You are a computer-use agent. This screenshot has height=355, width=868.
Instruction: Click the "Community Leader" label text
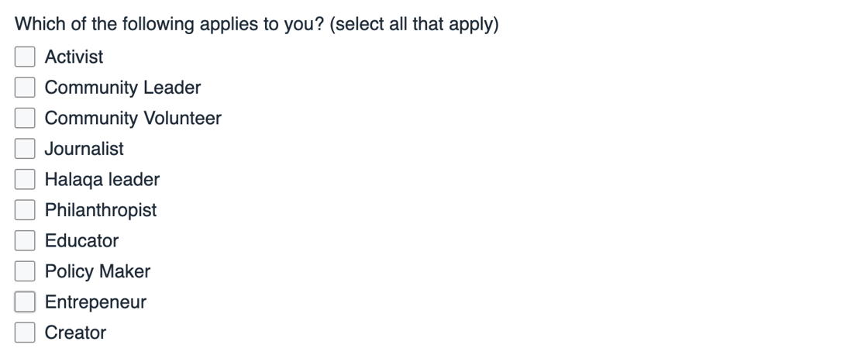coord(122,88)
